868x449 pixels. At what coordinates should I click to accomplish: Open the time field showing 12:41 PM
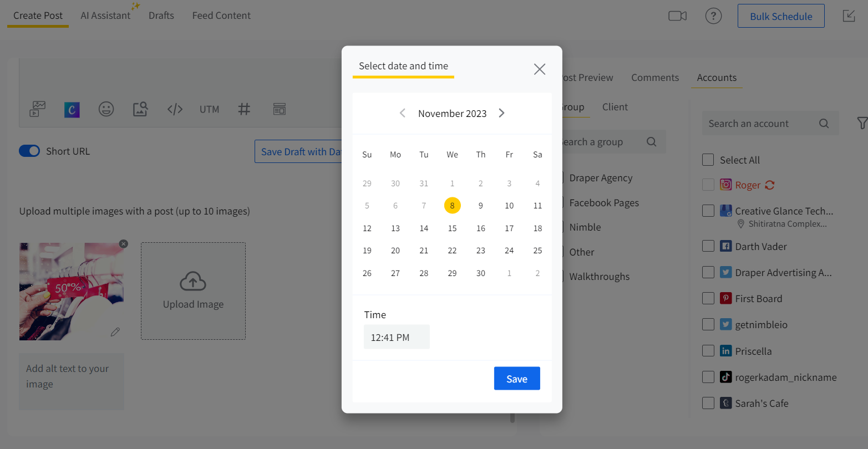397,337
